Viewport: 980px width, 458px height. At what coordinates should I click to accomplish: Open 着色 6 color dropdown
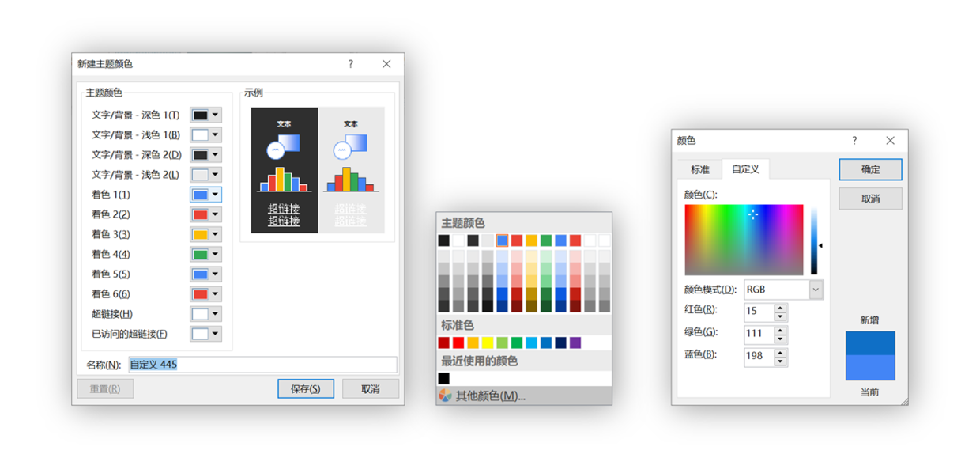tap(205, 294)
